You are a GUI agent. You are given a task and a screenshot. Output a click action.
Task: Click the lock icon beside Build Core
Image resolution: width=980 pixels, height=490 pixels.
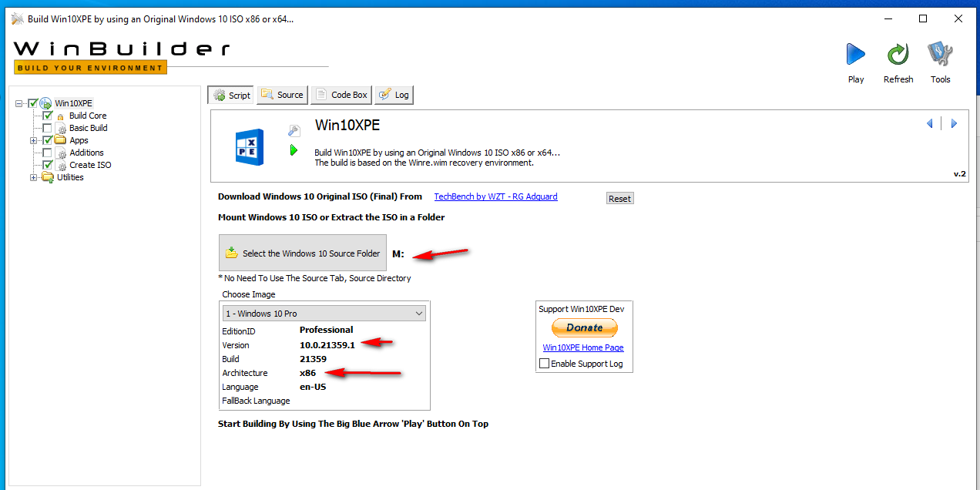pyautogui.click(x=61, y=116)
